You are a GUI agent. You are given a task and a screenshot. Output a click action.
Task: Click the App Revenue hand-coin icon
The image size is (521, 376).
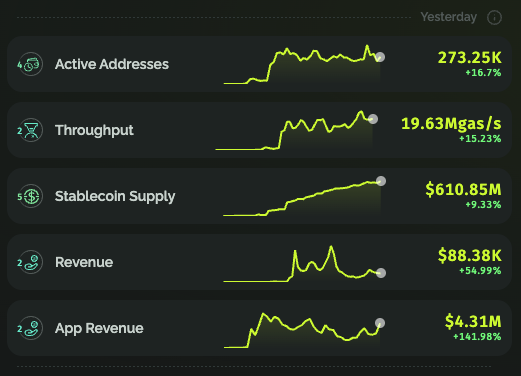coord(31,328)
